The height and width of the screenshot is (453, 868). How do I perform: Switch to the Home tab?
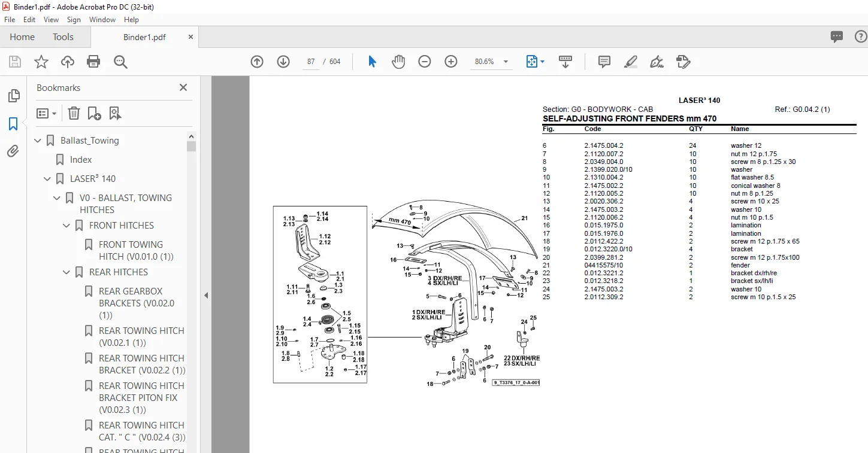click(x=22, y=37)
